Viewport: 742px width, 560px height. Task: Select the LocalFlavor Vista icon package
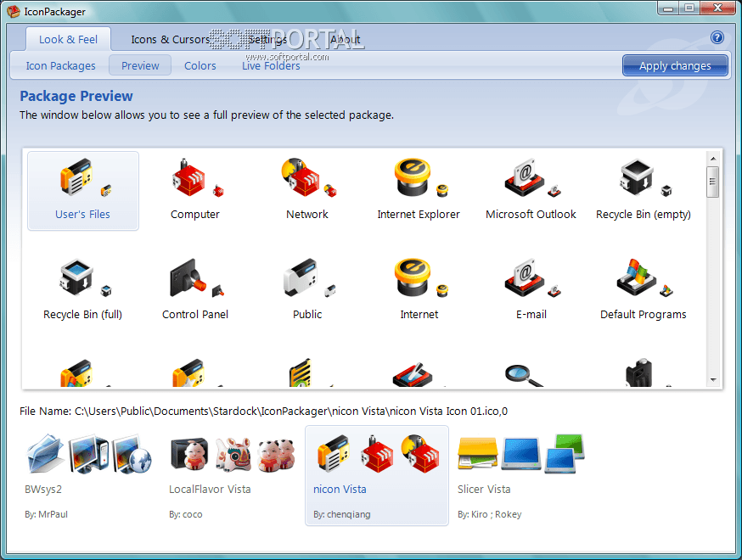click(233, 475)
